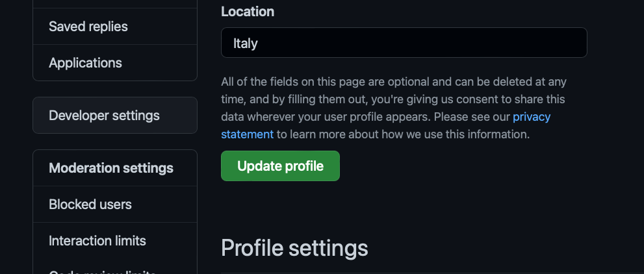Click the Profile settings heading
The width and height of the screenshot is (644, 274).
coord(294,248)
